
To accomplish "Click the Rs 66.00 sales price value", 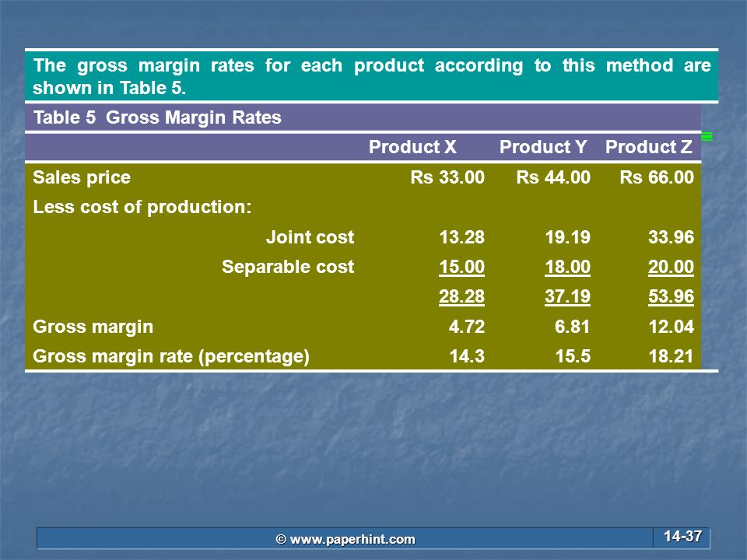I will click(657, 177).
